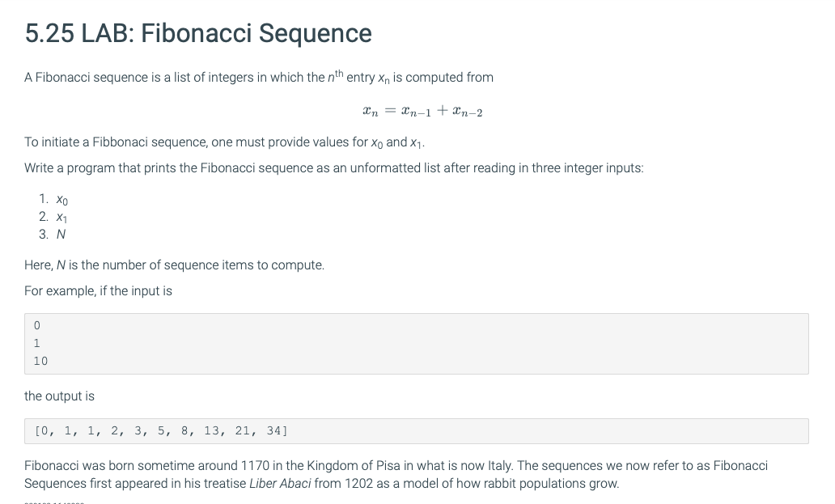Click the "Here, N is the number" sentence
Viewport: 835px width, 504px height.
coord(174,265)
